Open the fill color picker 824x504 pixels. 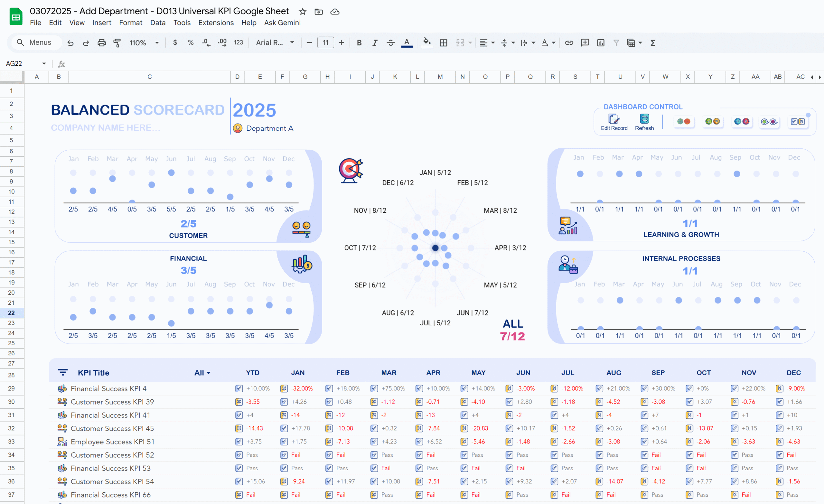tap(426, 42)
